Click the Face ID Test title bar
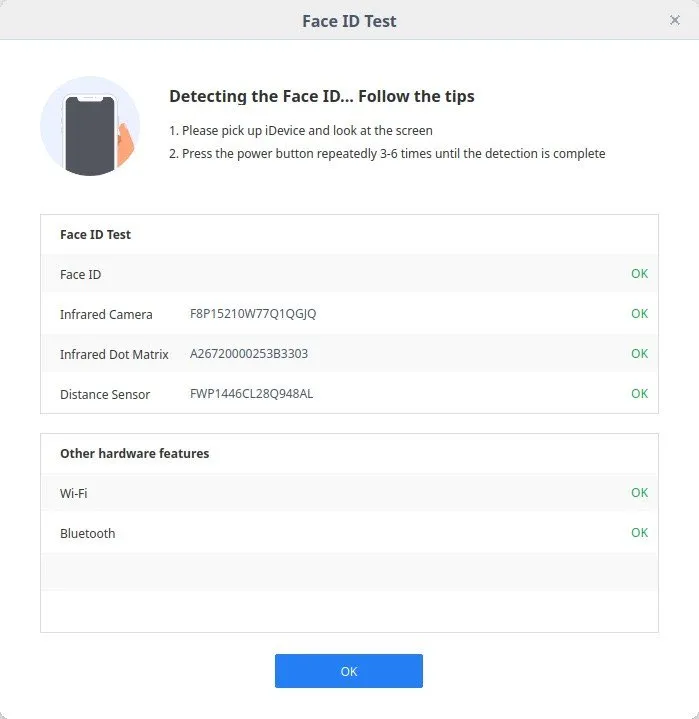 click(x=349, y=21)
